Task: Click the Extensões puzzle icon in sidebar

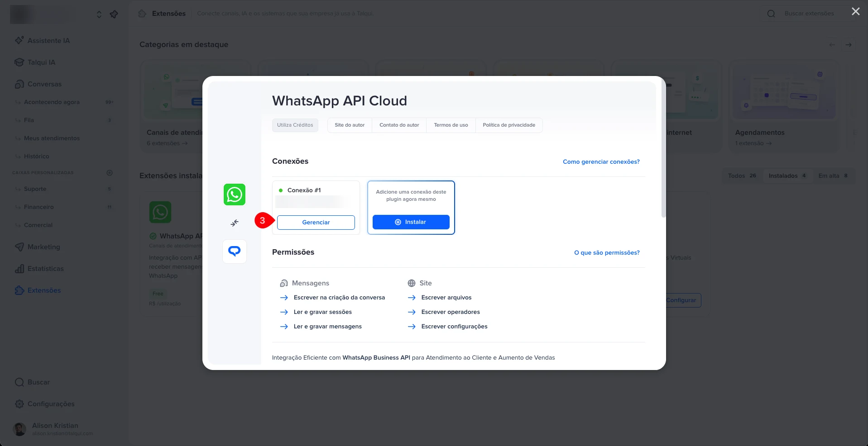Action: coord(19,290)
